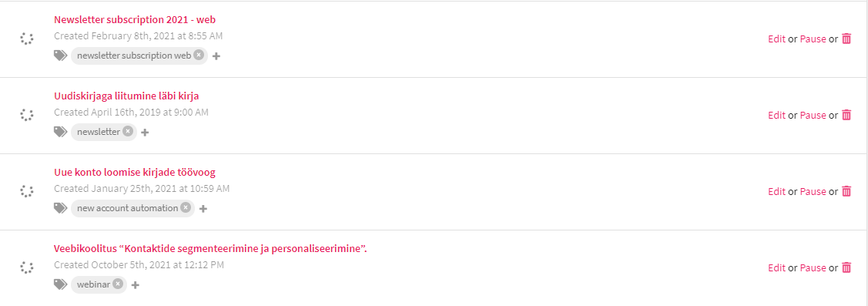Open Newsletter subscription 2021 - web automation
Viewport: 868px width, 306px height.
point(135,19)
